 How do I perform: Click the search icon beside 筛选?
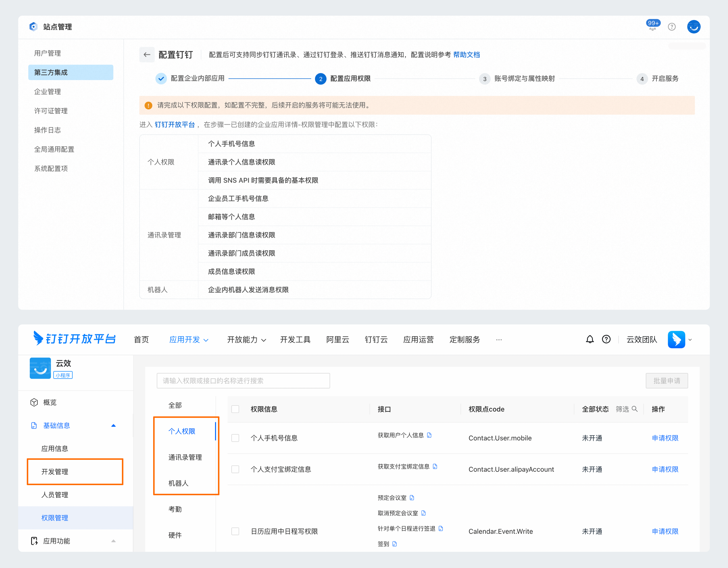point(634,409)
